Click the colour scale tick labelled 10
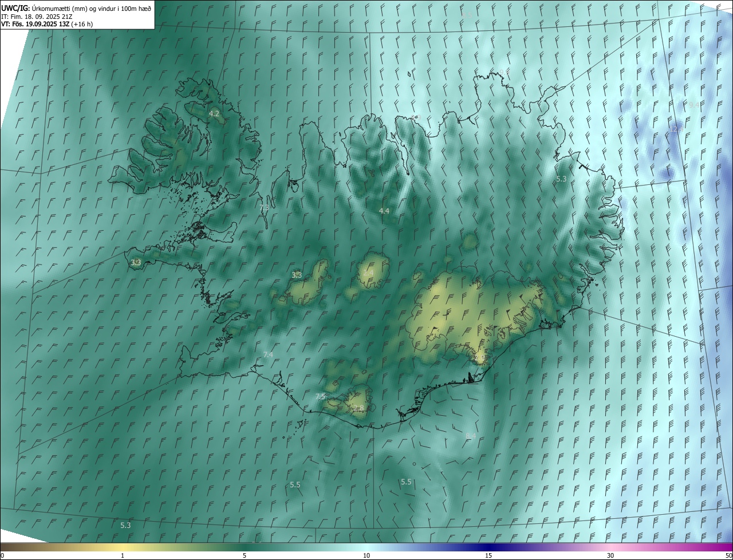Screen dimensions: 733x560 tap(366, 555)
